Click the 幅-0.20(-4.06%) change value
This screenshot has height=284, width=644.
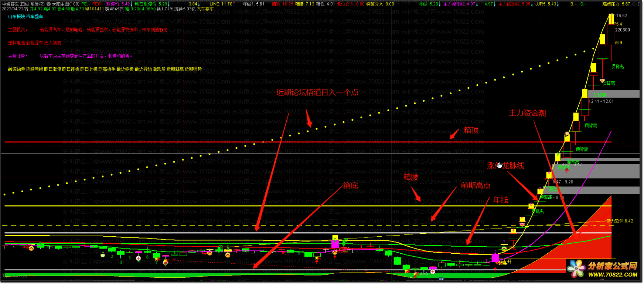140,9
